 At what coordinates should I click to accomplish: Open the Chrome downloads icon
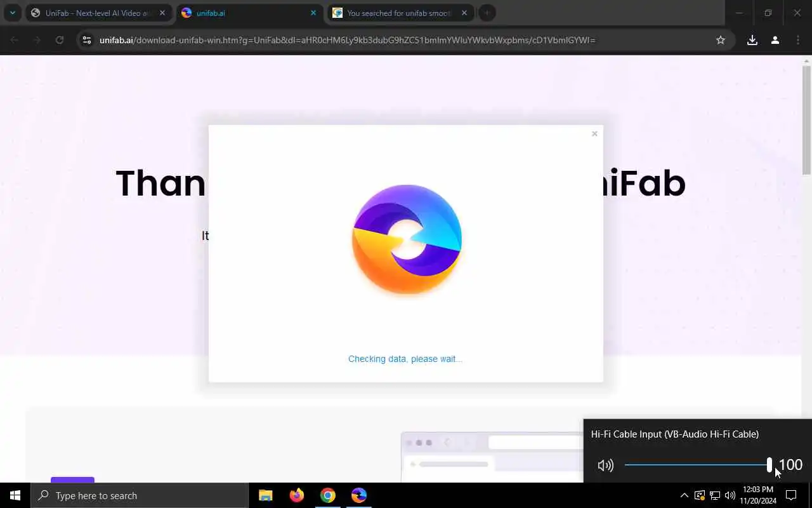[x=752, y=40]
